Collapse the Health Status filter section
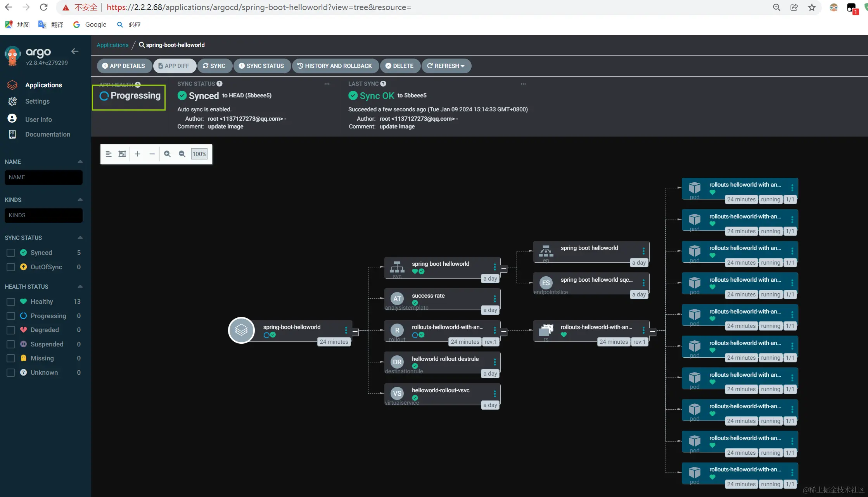 [x=80, y=286]
